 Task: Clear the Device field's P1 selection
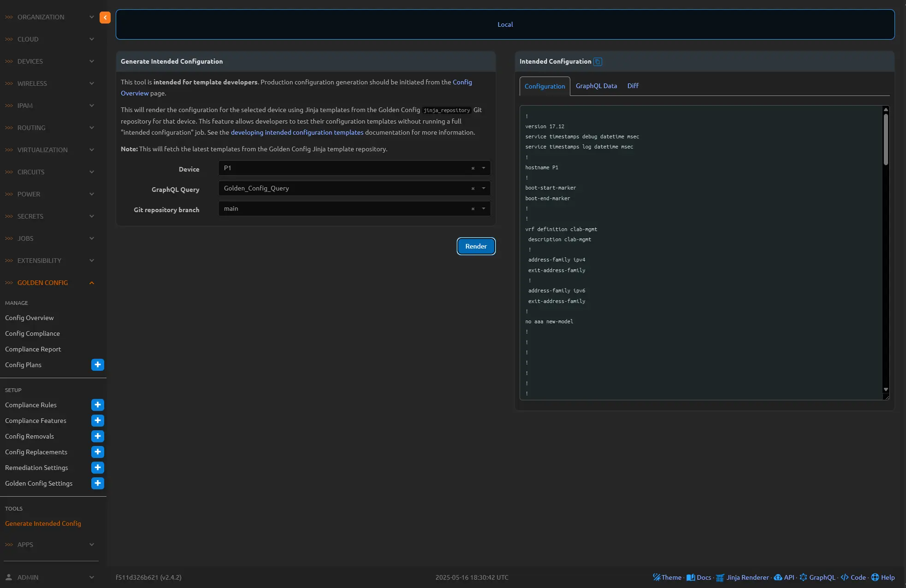473,168
